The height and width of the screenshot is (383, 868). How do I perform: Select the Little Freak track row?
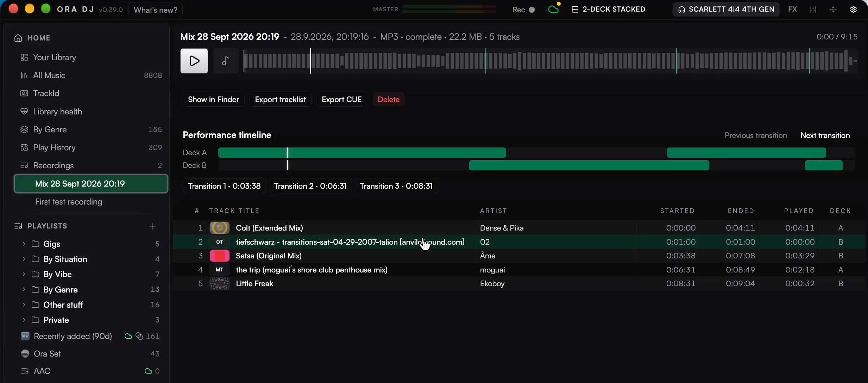tap(519, 284)
